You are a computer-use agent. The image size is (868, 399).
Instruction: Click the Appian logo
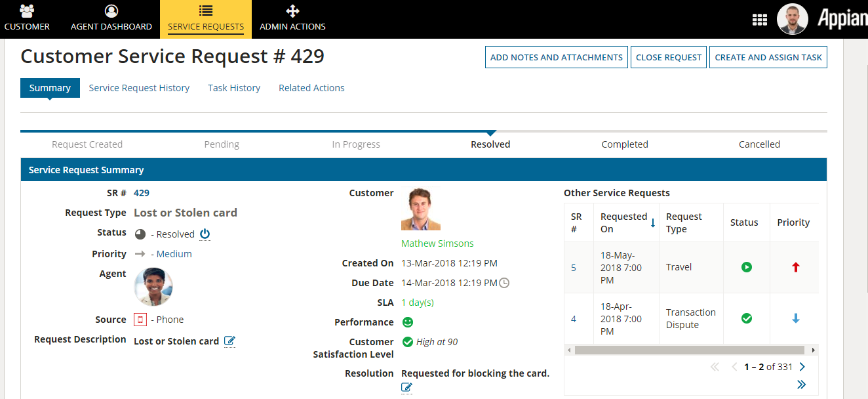tap(842, 19)
